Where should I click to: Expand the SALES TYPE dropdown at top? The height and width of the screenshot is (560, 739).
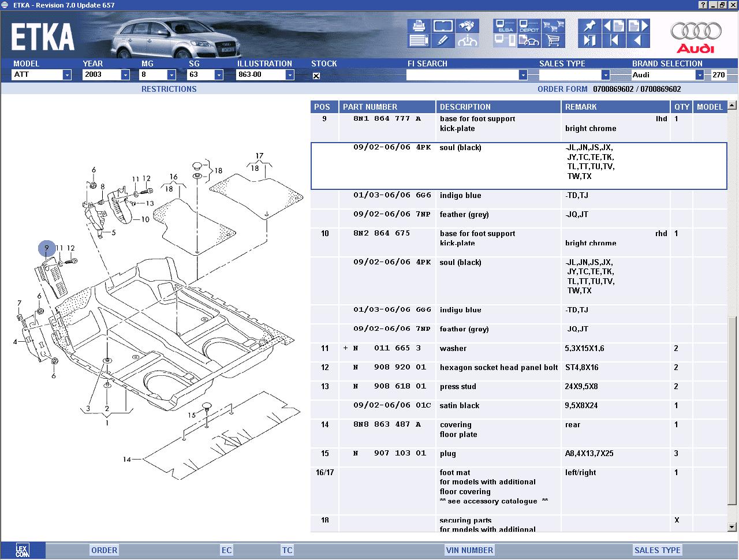coord(606,75)
